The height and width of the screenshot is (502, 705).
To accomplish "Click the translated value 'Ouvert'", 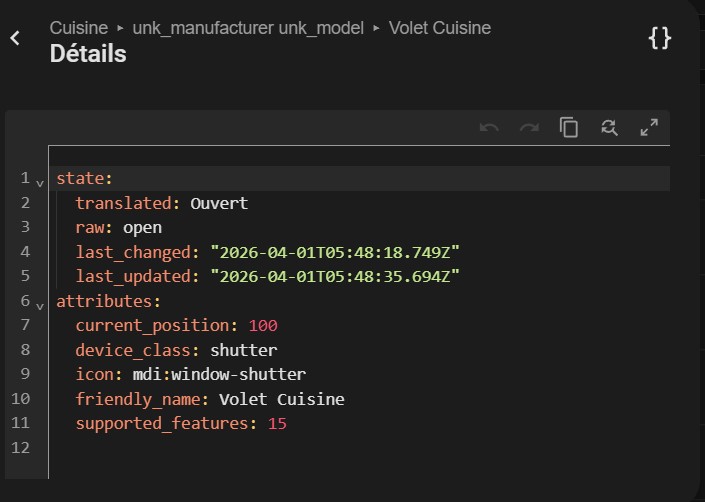I will coord(219,203).
